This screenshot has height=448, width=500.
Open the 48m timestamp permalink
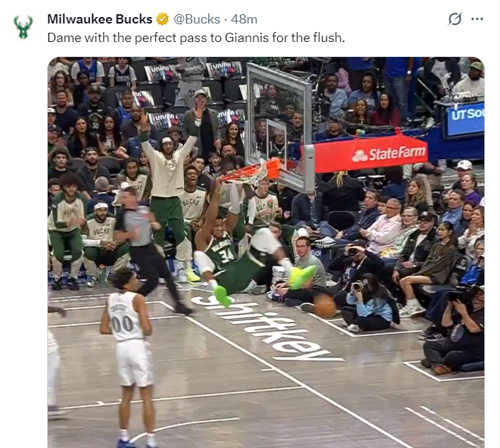[244, 19]
